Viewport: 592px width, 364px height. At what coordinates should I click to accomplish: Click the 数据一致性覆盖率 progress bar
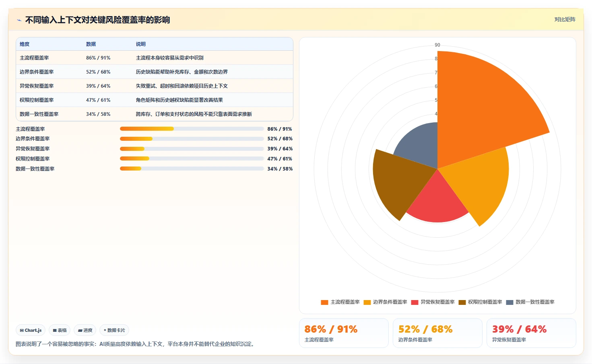(192, 169)
